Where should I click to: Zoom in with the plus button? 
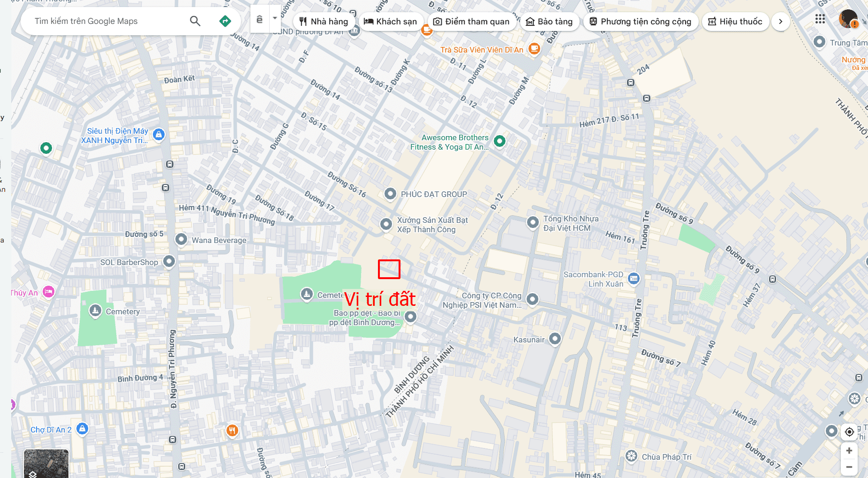coord(849,451)
